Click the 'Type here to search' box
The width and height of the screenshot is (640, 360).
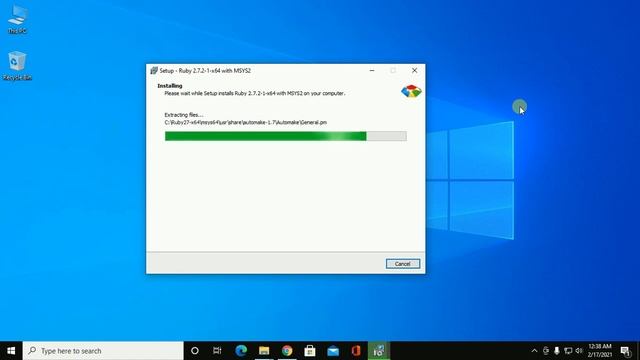pyautogui.click(x=103, y=351)
